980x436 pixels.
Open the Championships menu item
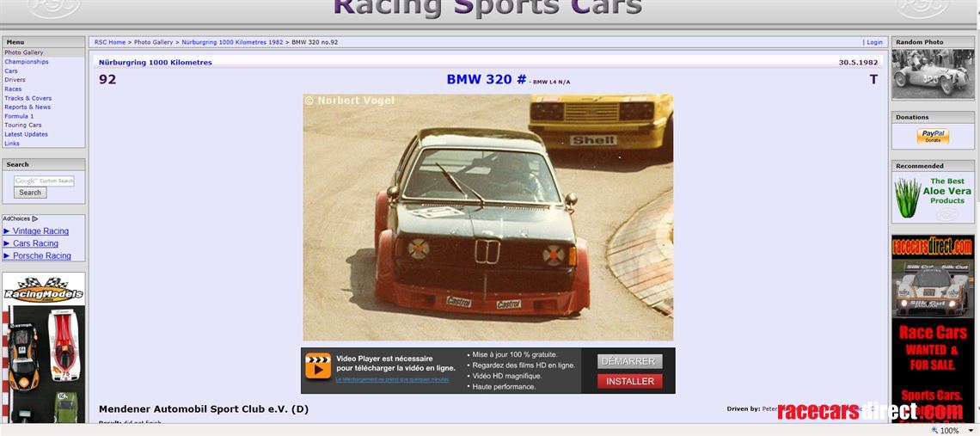tap(27, 62)
